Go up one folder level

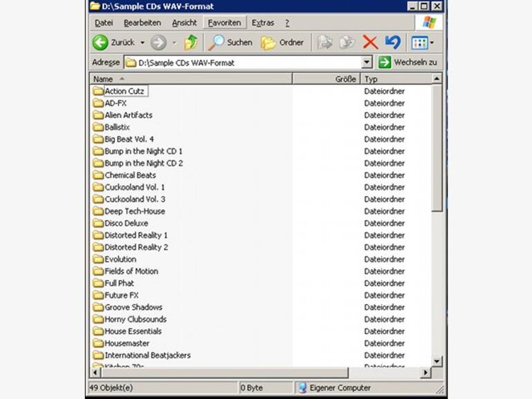pyautogui.click(x=191, y=43)
